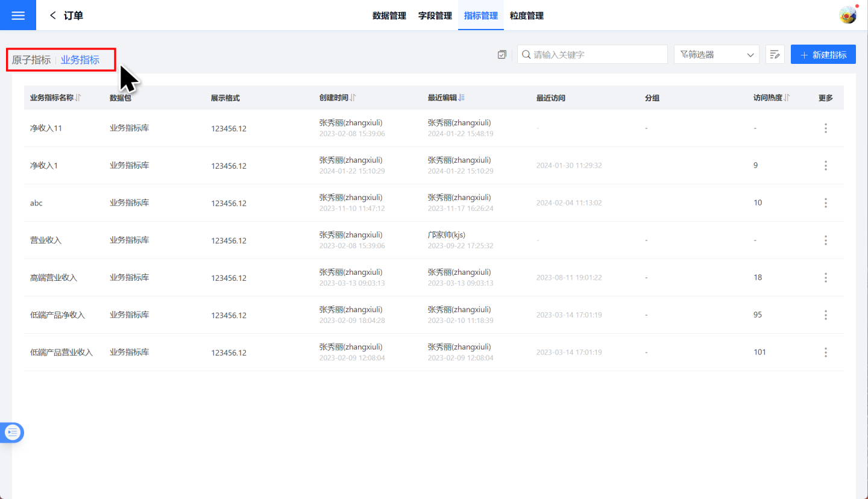Open the hamburger main menu
This screenshot has height=499, width=868.
[x=18, y=15]
